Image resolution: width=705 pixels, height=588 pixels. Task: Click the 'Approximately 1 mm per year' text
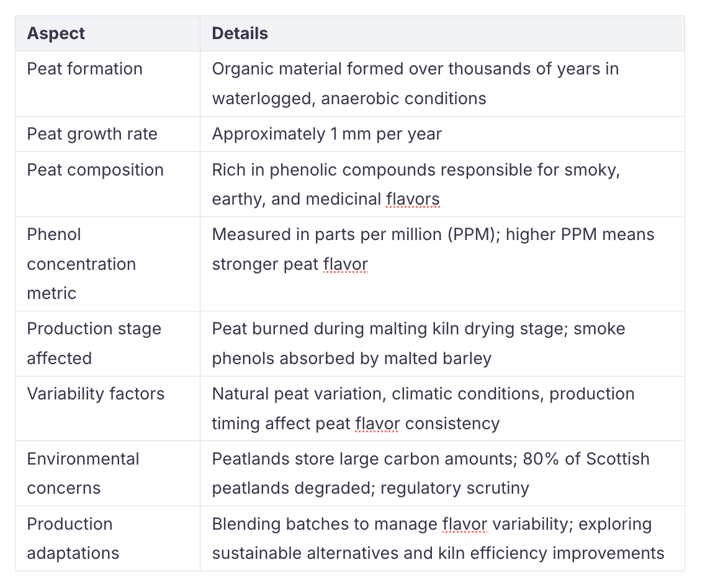coord(327,134)
